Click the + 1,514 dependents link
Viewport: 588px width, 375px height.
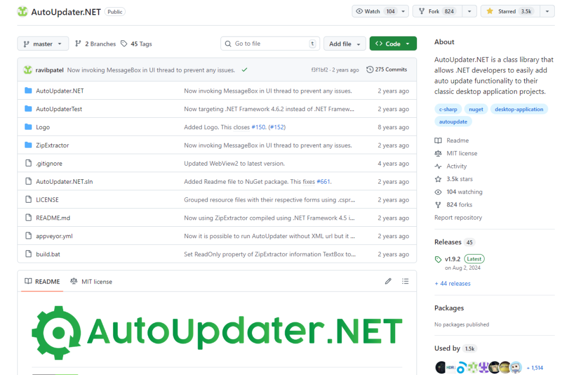pyautogui.click(x=535, y=368)
